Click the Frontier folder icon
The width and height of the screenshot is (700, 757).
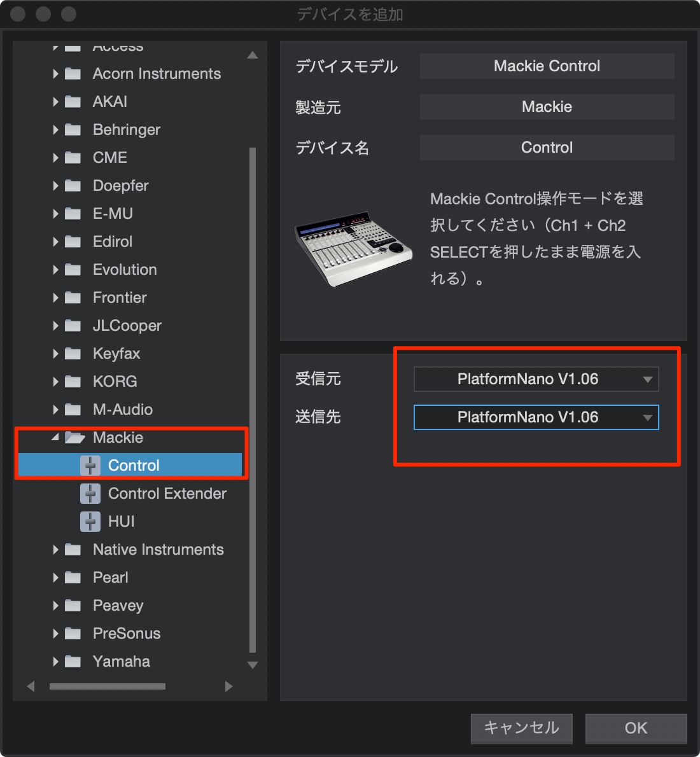click(x=73, y=298)
